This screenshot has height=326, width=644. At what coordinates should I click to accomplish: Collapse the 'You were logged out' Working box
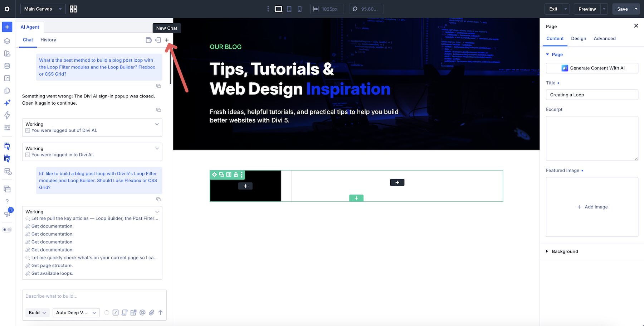[157, 124]
